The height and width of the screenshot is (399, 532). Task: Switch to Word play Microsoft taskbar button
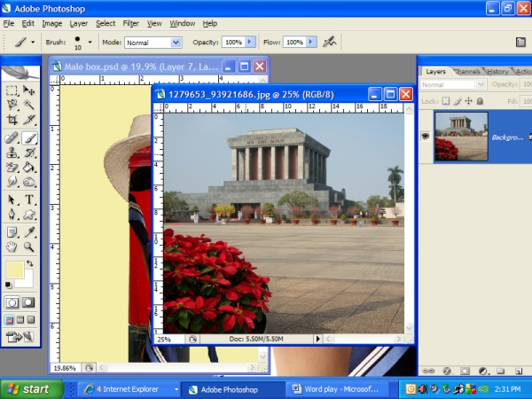click(x=338, y=389)
